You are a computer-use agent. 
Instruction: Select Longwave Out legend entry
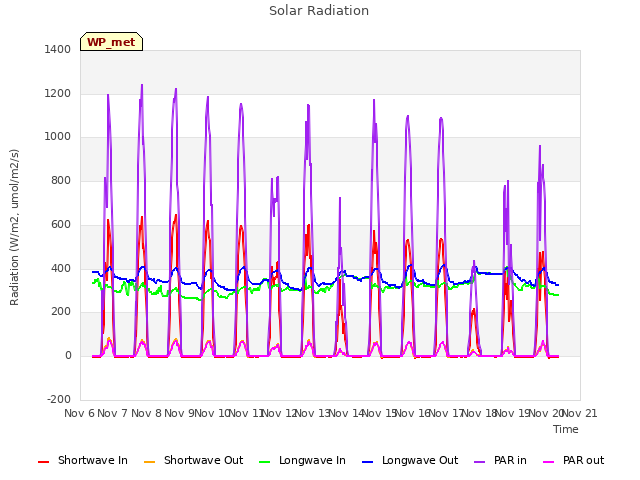pos(410,460)
